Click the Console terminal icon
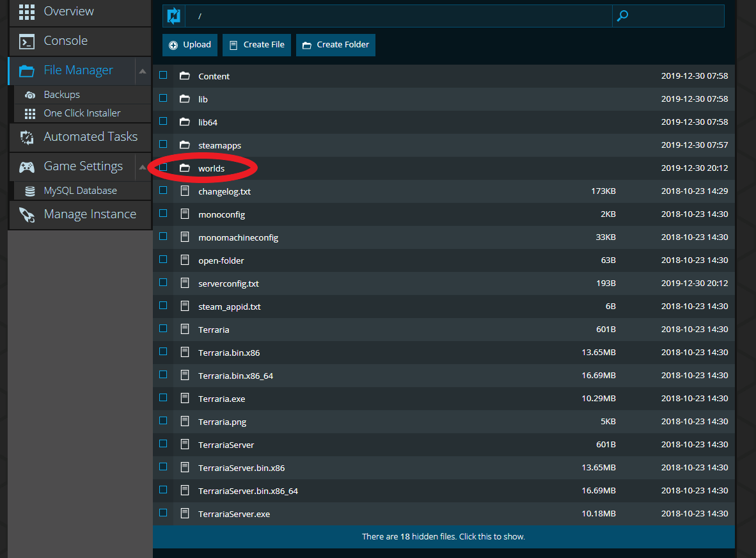This screenshot has width=756, height=558. (x=26, y=42)
